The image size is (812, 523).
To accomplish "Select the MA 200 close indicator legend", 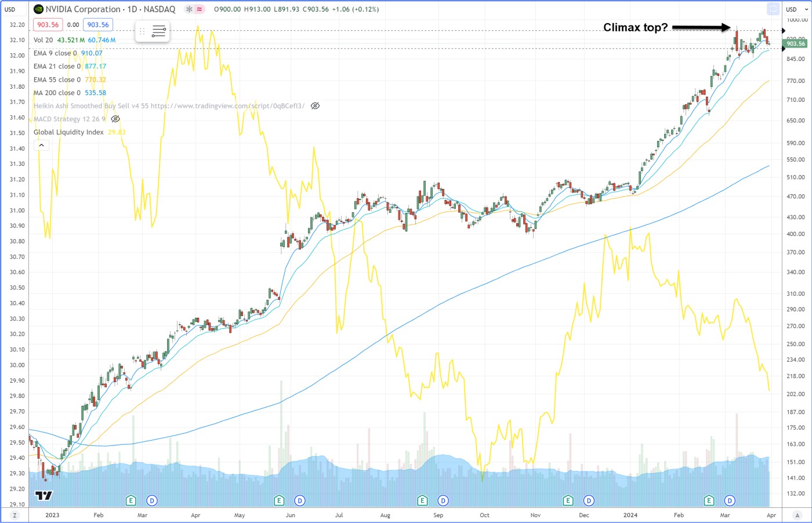I will pos(57,93).
